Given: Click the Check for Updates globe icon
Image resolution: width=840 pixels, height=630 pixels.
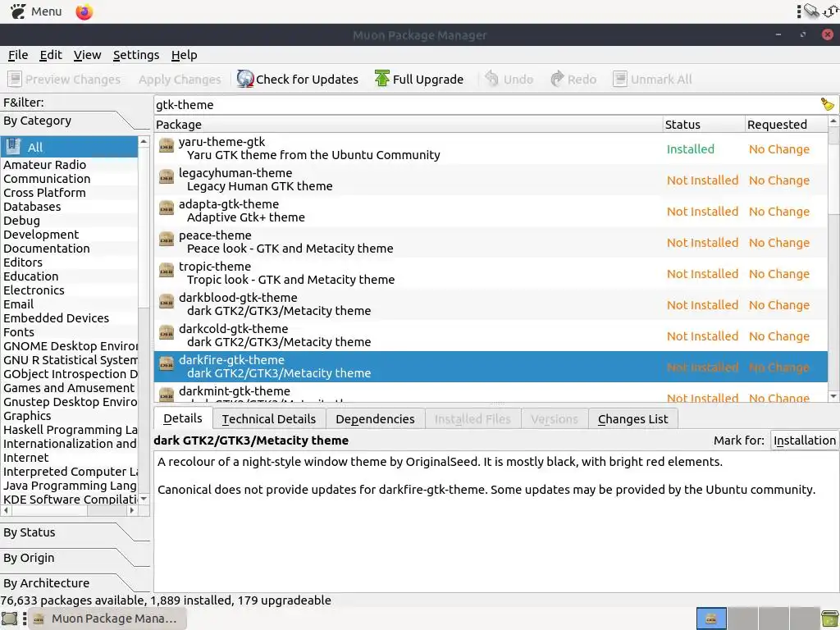Looking at the screenshot, I should 244,80.
